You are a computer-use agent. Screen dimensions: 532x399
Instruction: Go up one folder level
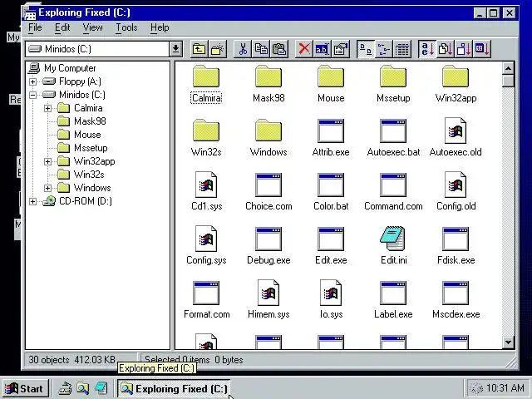(199, 49)
